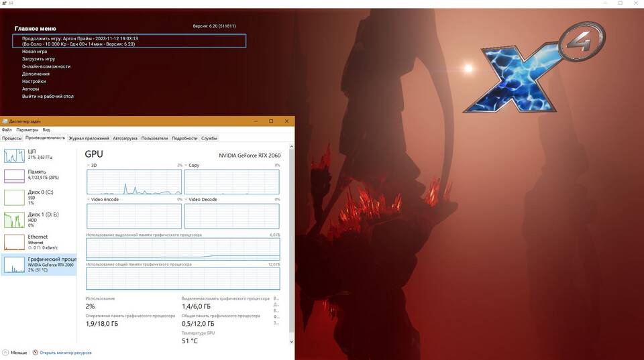644x360 pixels.
Task: Click the 1,4/6,0 ГБ dedicated memory value
Action: (x=196, y=306)
